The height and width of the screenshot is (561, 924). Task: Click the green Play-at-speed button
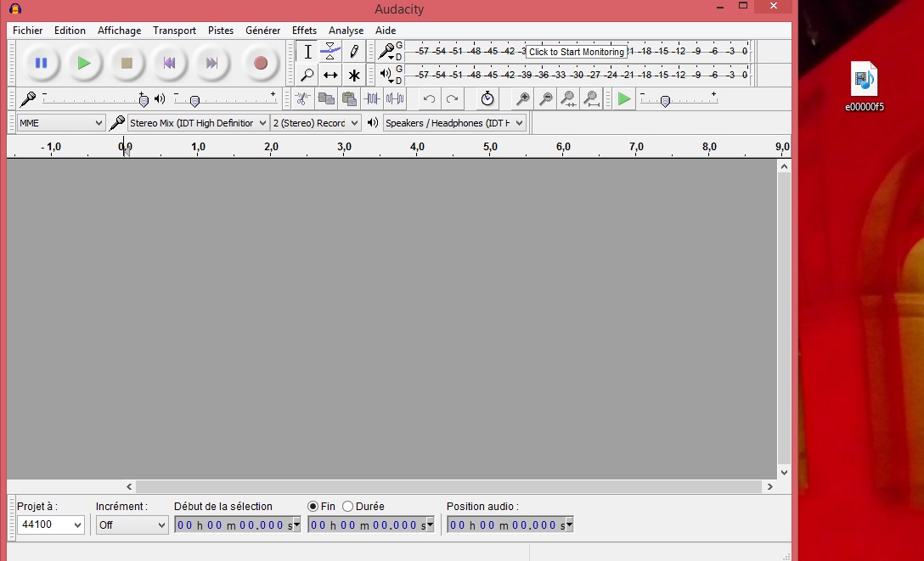(623, 99)
